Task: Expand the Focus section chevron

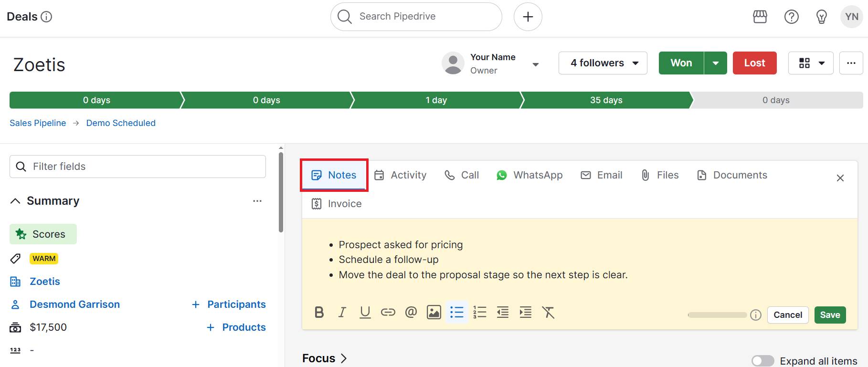Action: click(344, 358)
